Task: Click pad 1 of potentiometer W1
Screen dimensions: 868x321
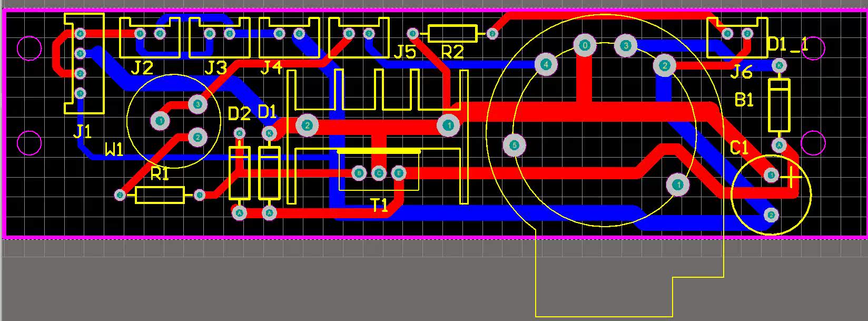Action: coord(160,121)
